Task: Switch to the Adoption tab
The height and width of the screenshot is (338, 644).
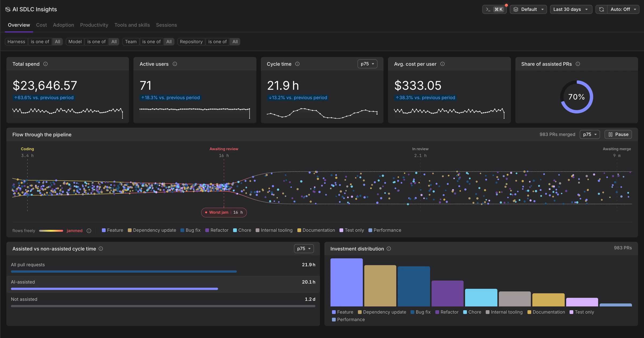Action: point(63,25)
